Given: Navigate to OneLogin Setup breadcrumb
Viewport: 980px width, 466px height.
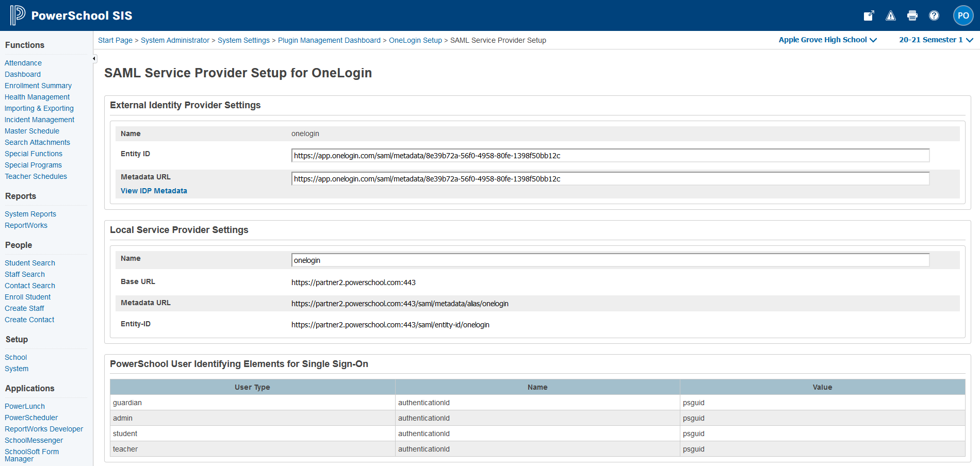Looking at the screenshot, I should pos(415,40).
